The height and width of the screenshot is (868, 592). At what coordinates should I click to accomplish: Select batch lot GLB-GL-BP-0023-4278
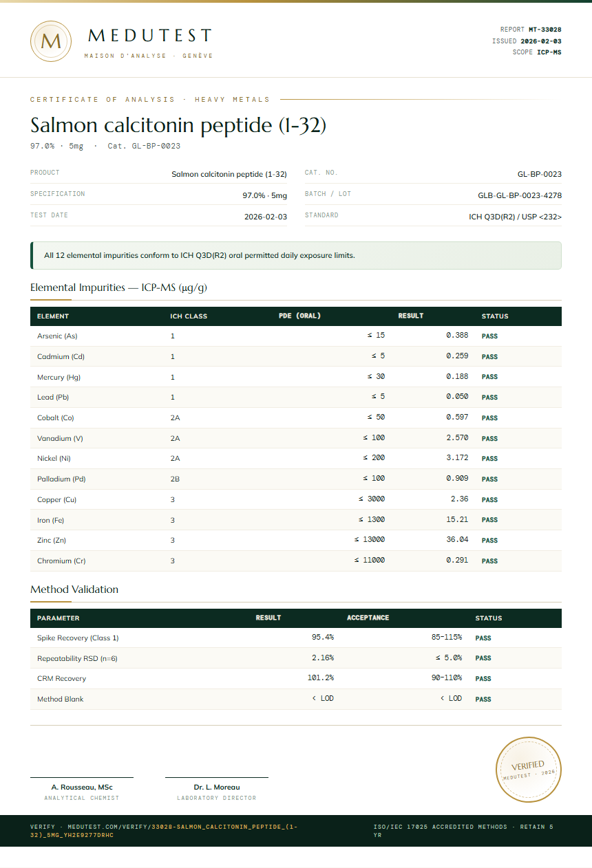point(520,195)
